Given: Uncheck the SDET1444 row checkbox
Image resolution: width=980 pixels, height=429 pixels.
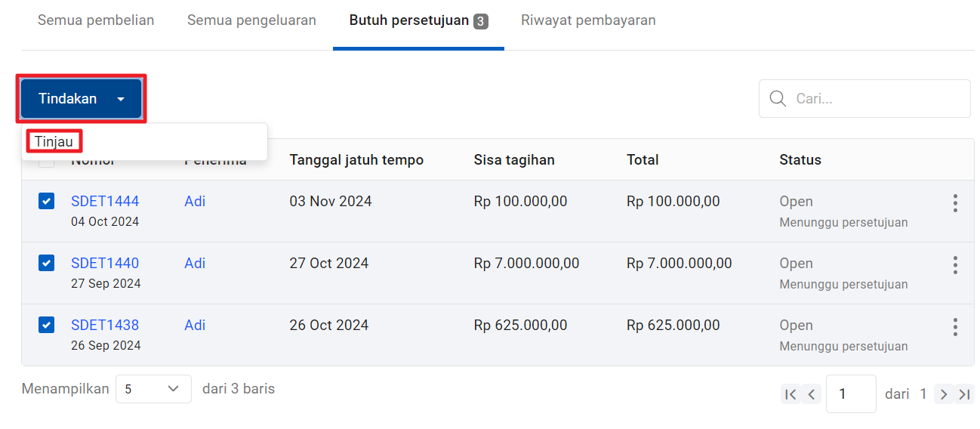Looking at the screenshot, I should coord(46,201).
